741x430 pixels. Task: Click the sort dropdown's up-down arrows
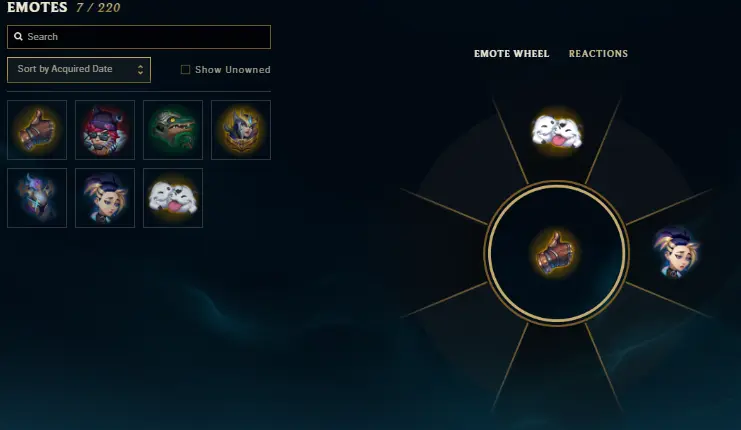[140, 70]
